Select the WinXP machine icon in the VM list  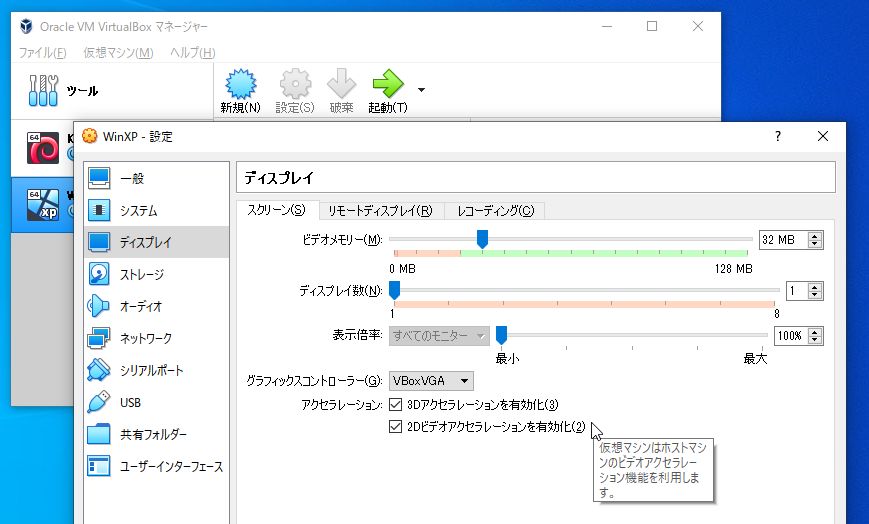pos(43,204)
